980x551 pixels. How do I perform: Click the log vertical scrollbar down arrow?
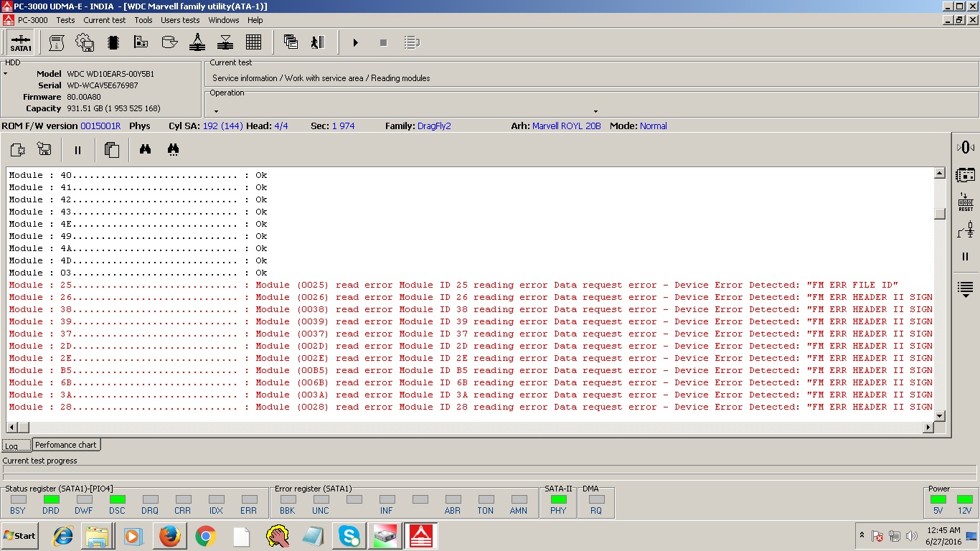point(940,415)
